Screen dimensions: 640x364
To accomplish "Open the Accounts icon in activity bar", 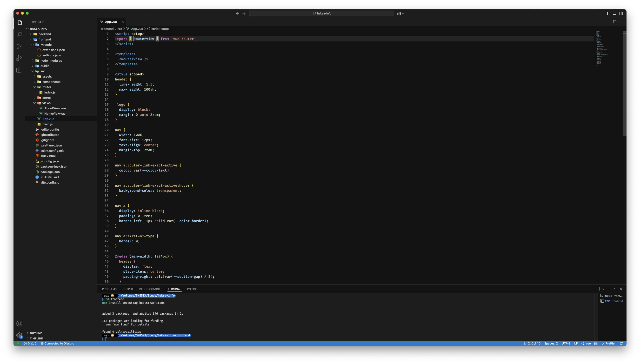I will (x=19, y=324).
